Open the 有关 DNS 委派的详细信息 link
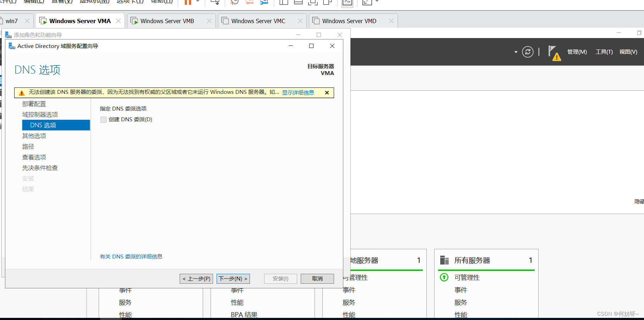Screen dimensions: 644x320 131,256
